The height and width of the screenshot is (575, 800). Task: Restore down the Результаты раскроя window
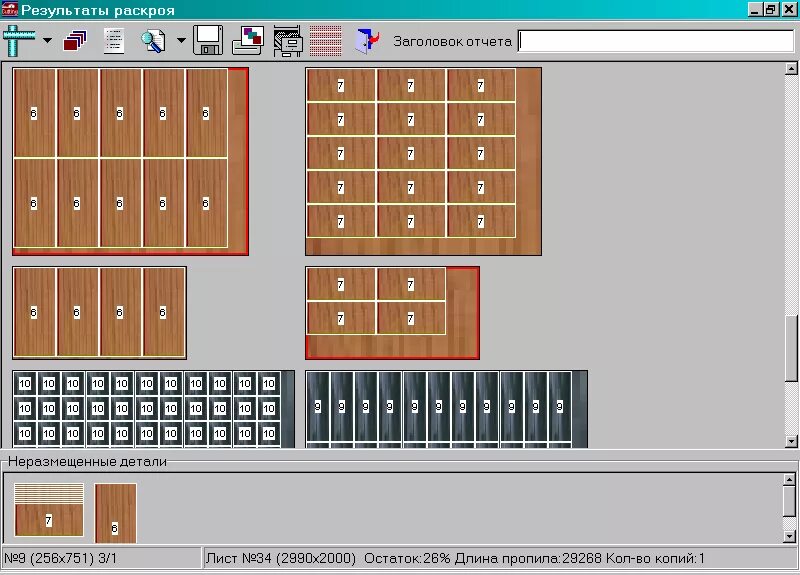(x=771, y=10)
